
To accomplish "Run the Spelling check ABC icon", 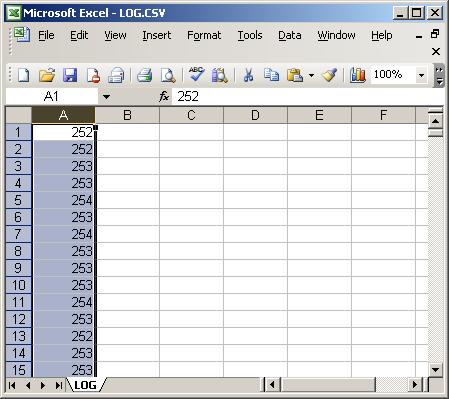I will 196,74.
